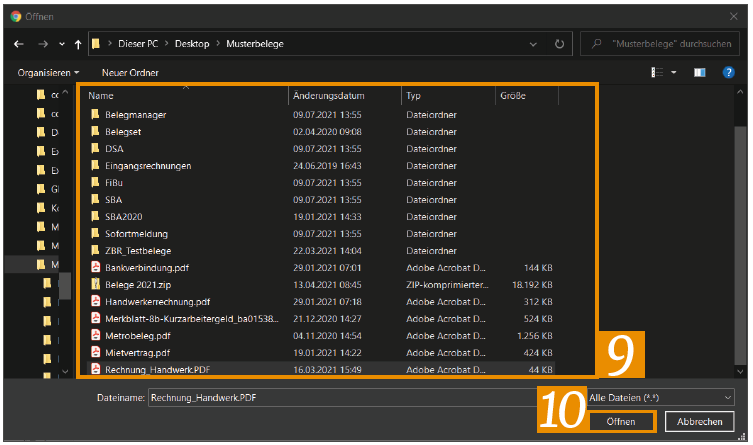Click the Dateiname input field

click(343, 397)
